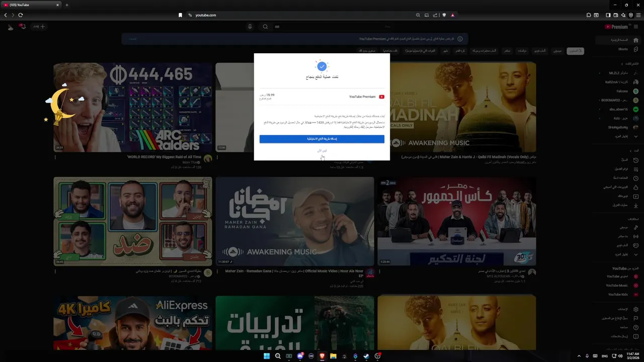Open File Explorer from the taskbar
This screenshot has width=644, height=362.
point(333,356)
